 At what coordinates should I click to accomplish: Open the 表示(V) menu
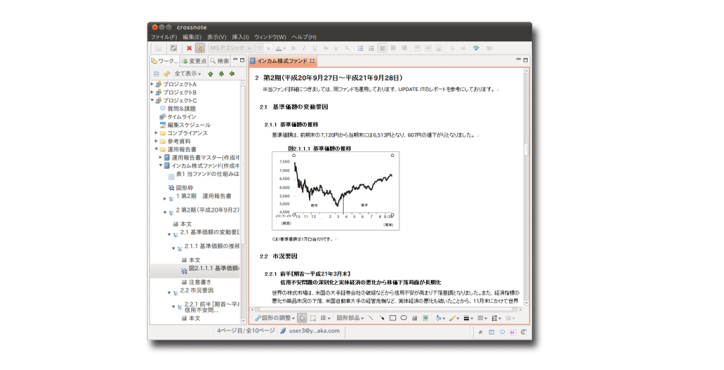pyautogui.click(x=217, y=37)
